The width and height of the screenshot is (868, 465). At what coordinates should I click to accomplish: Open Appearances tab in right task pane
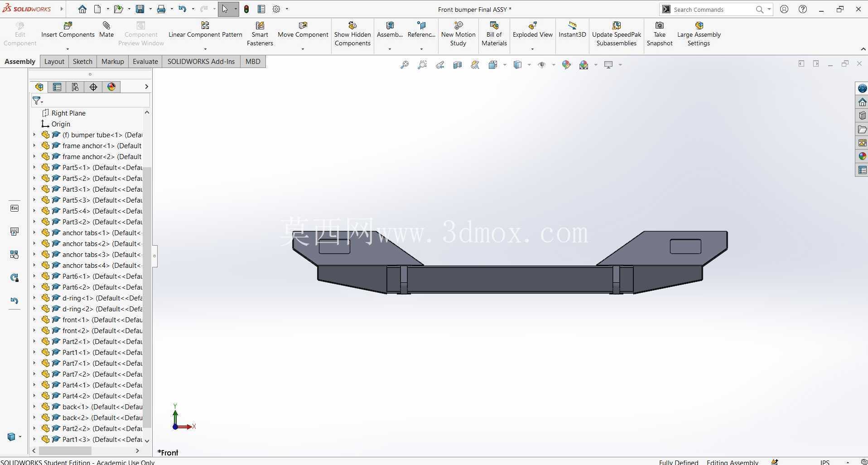(x=862, y=156)
